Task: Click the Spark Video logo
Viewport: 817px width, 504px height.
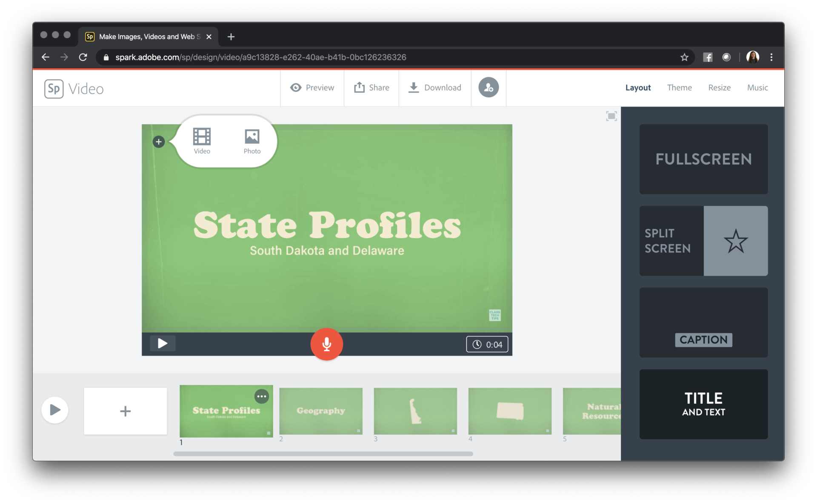Action: coord(54,88)
